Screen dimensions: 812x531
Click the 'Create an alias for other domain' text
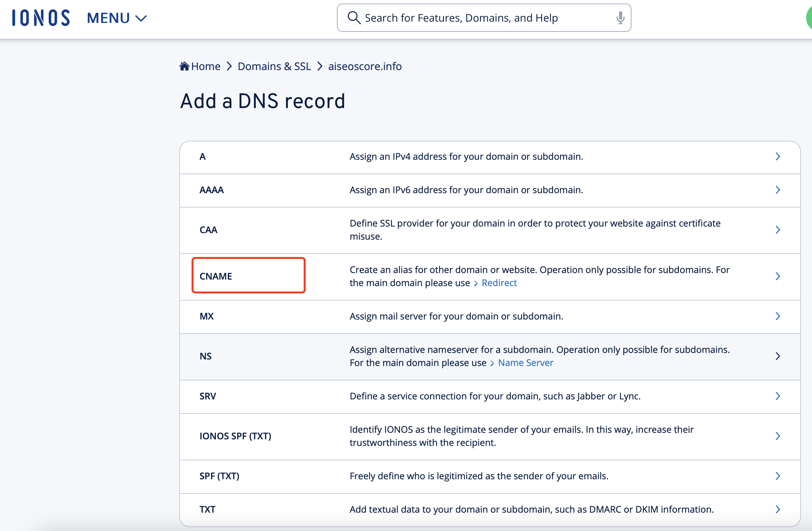coord(539,276)
